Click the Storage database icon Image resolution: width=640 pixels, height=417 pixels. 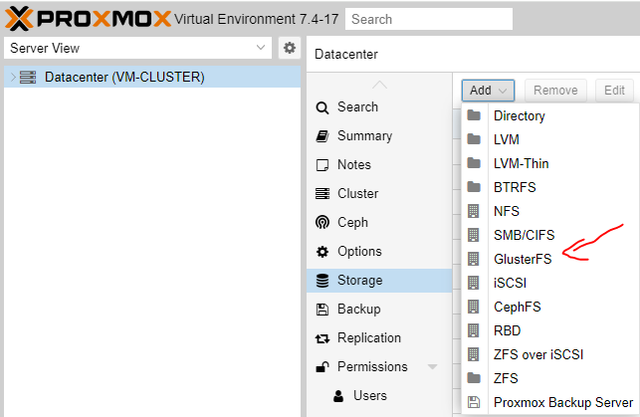[322, 280]
